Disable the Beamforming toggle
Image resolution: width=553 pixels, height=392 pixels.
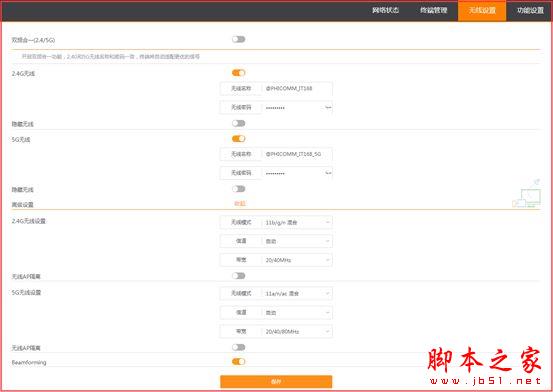pyautogui.click(x=238, y=361)
